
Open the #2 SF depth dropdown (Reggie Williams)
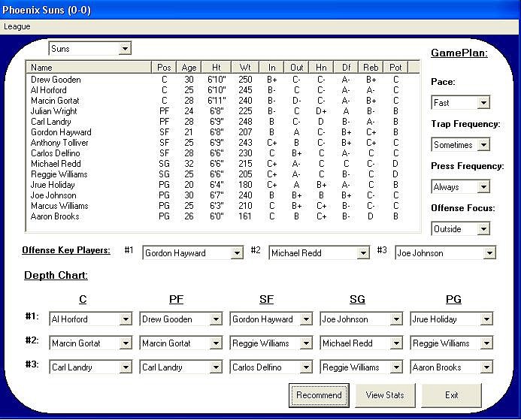click(271, 343)
